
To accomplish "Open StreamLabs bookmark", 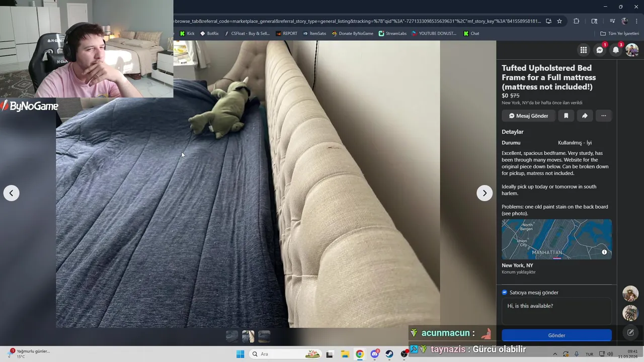I will [x=393, y=34].
